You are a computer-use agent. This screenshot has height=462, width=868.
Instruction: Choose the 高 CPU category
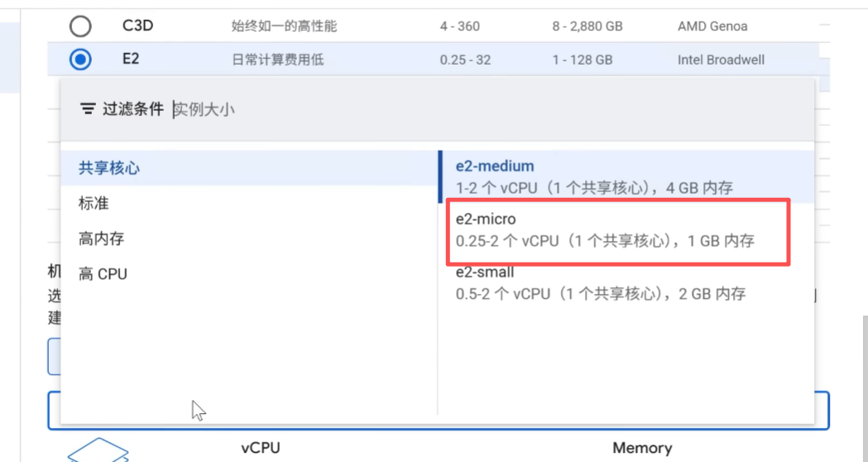(103, 274)
